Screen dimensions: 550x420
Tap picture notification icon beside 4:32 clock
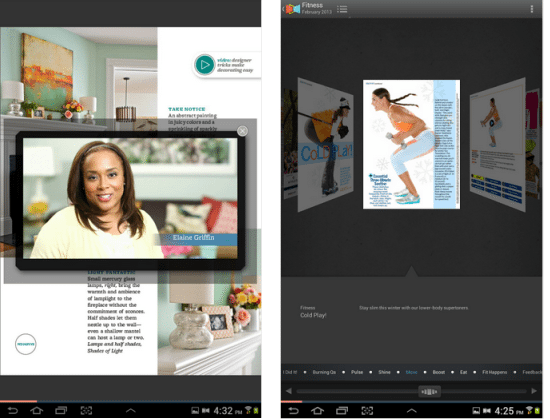(195, 411)
